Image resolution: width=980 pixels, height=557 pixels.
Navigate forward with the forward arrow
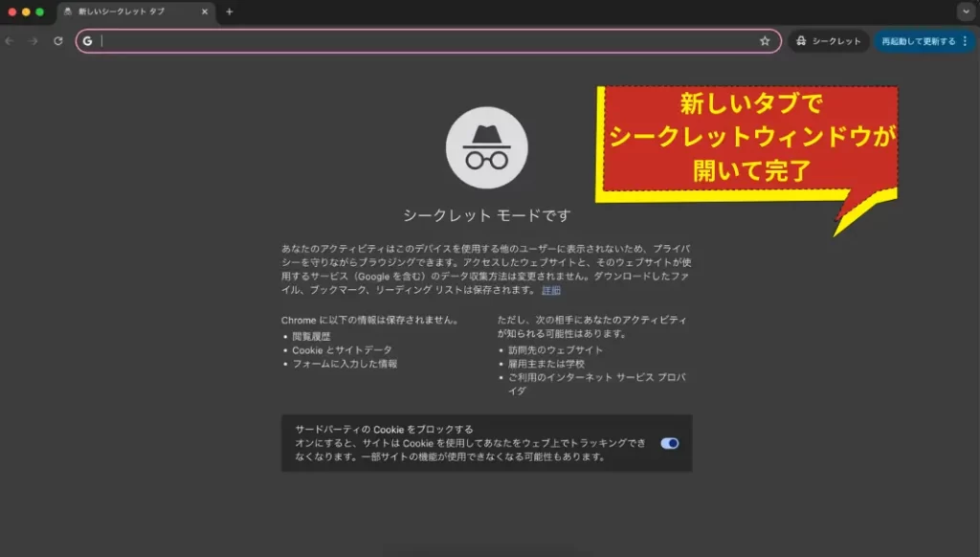click(33, 41)
